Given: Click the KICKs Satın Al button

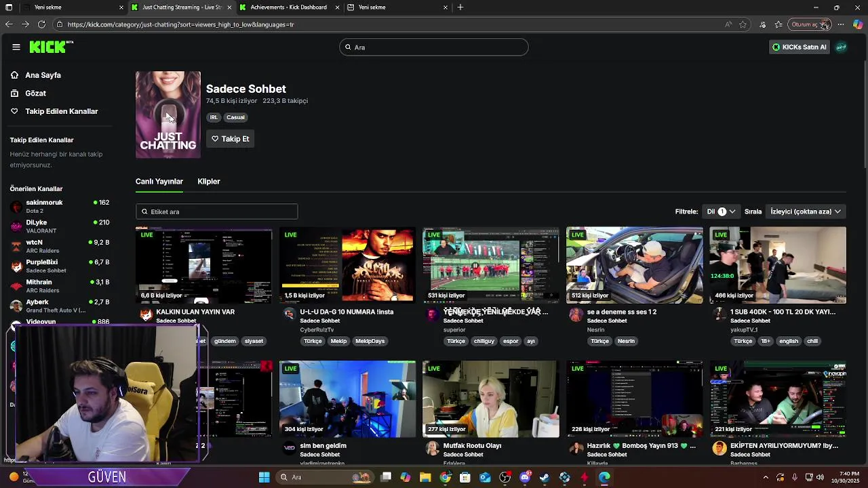Looking at the screenshot, I should (799, 47).
